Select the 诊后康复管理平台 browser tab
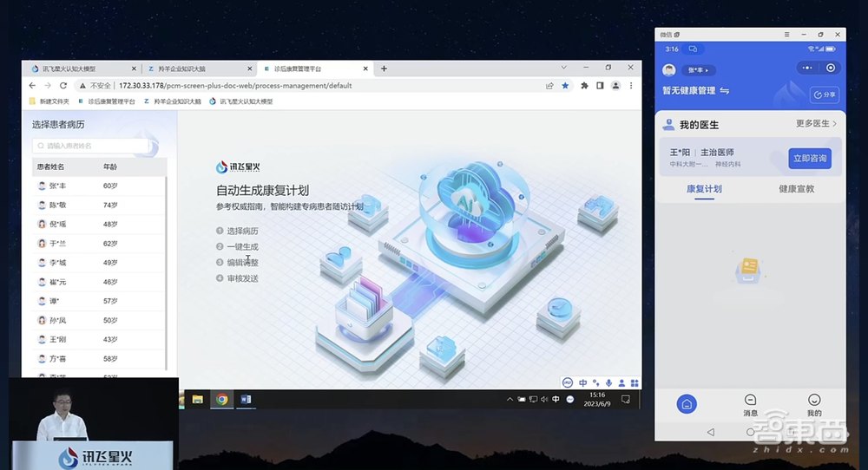This screenshot has height=470, width=868. click(x=315, y=69)
